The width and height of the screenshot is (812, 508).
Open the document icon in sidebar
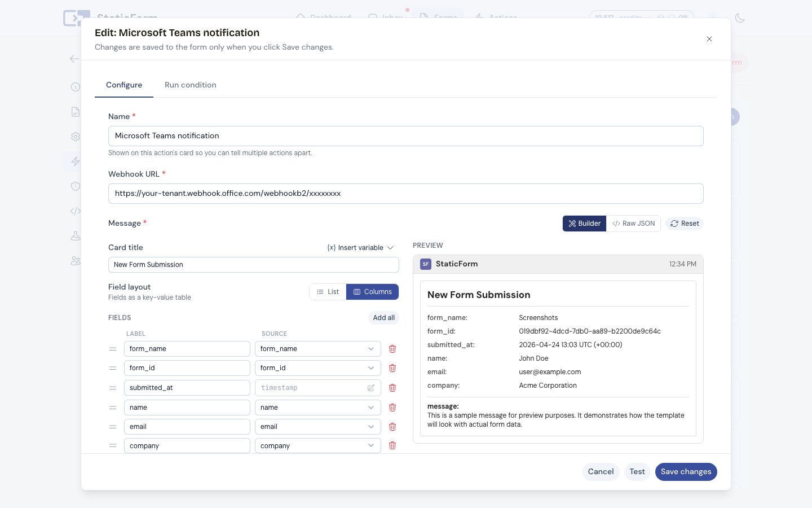(x=76, y=112)
